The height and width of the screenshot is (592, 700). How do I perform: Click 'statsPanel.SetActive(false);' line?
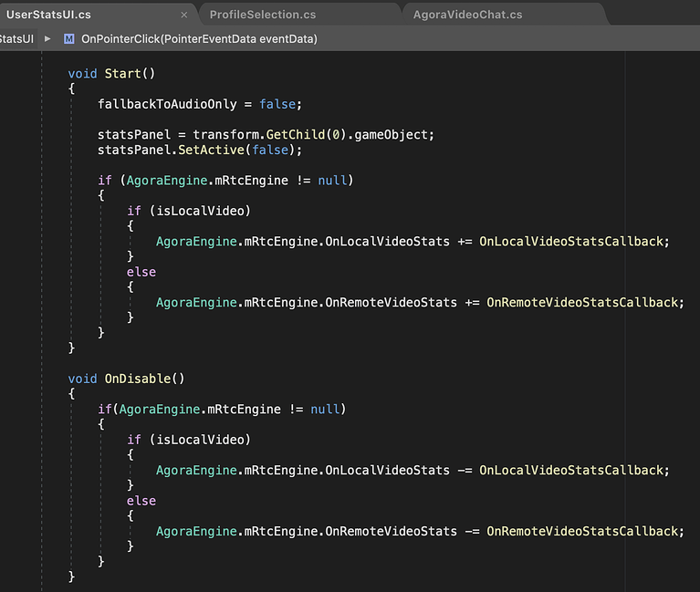tap(200, 150)
